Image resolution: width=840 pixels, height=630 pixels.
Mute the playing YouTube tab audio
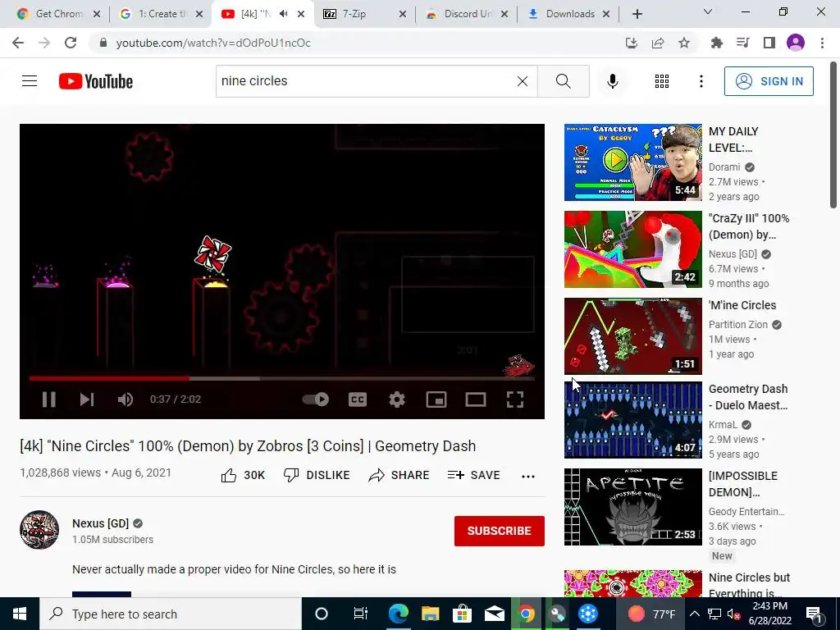tap(283, 14)
